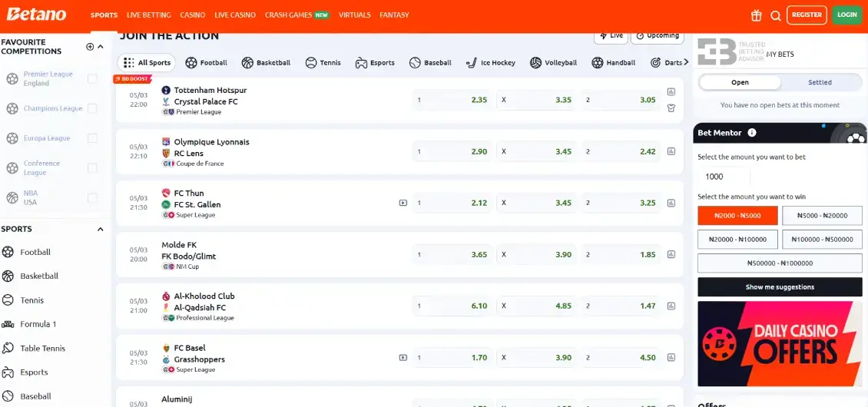Open stats icon for Molde FK match
Screen dimensions: 868x407
[671, 255]
